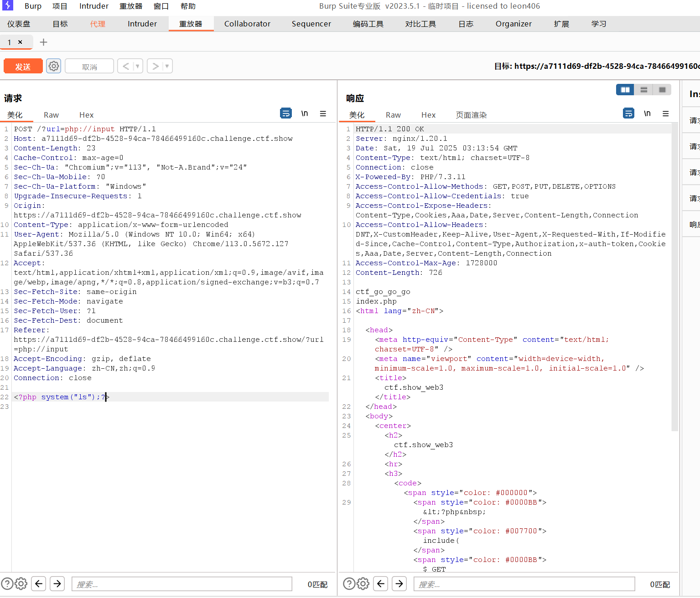Screen dimensions: 700x598
Task: Jump to previous response search match
Action: (x=381, y=583)
